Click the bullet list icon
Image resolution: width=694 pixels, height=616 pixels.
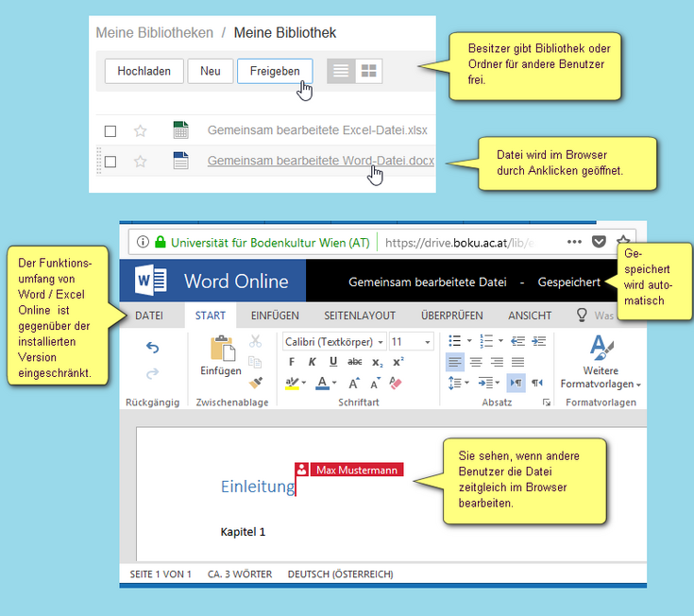tap(454, 341)
